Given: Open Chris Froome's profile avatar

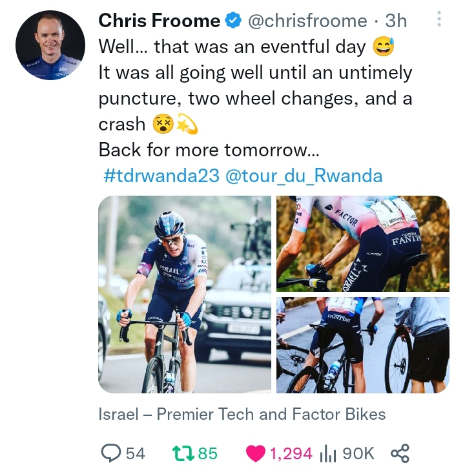Looking at the screenshot, I should [50, 45].
